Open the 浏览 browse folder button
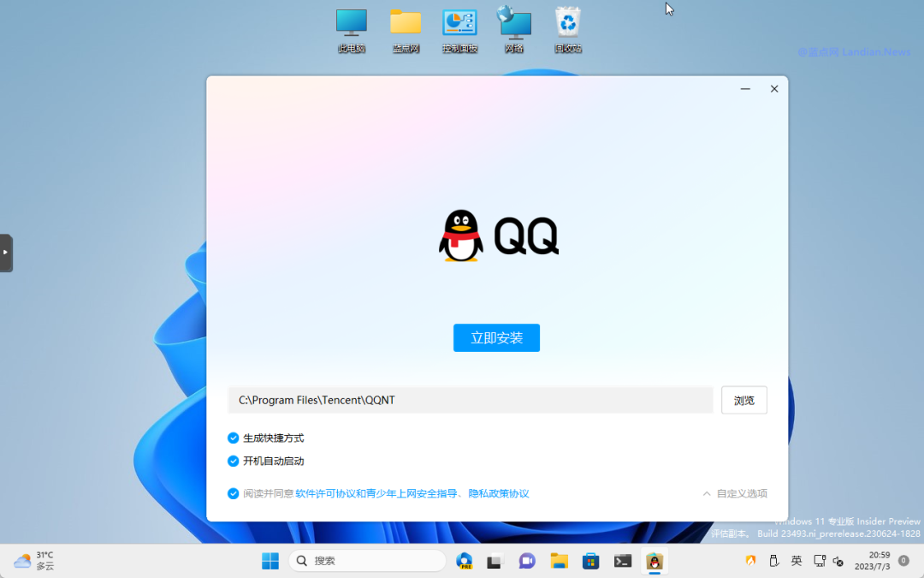This screenshot has width=924, height=578. click(x=743, y=400)
